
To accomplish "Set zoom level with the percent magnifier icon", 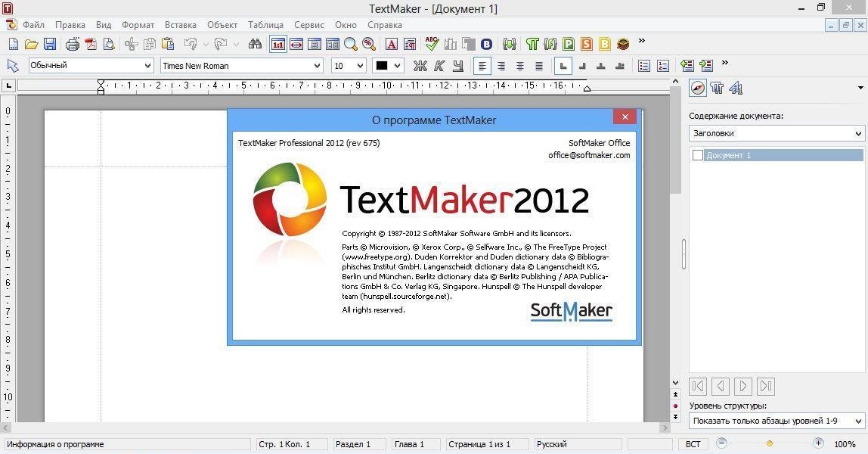I will point(369,45).
